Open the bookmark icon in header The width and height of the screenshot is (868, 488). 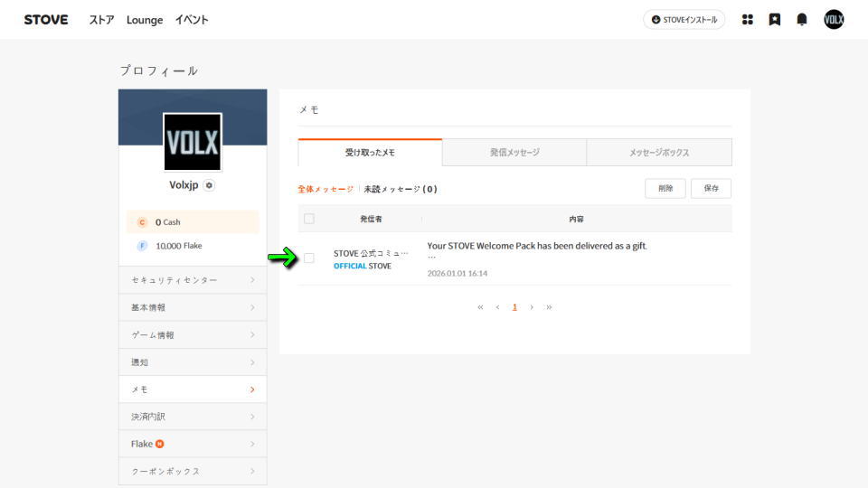click(774, 20)
